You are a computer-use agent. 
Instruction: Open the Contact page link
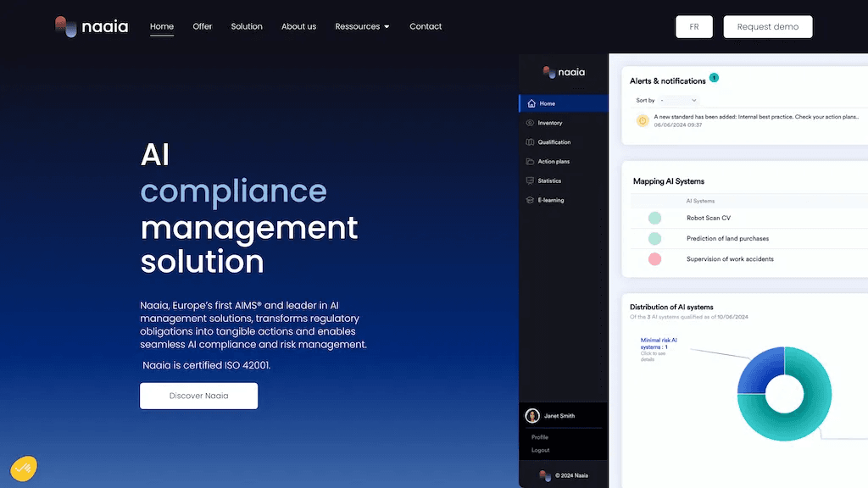point(426,26)
